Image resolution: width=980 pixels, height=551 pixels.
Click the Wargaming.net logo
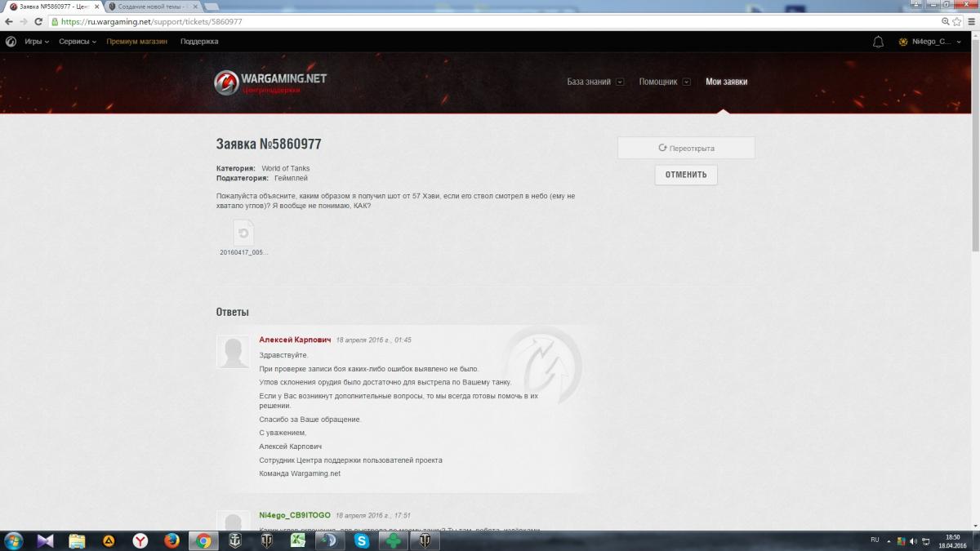270,82
